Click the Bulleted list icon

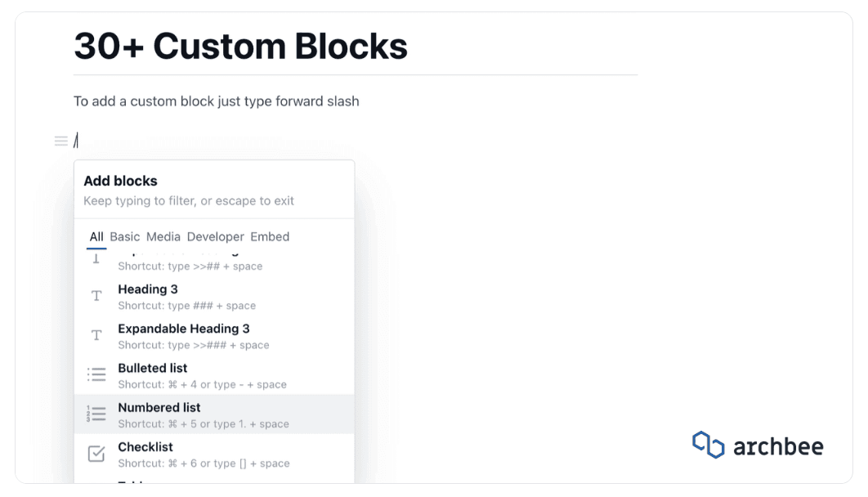(x=96, y=374)
